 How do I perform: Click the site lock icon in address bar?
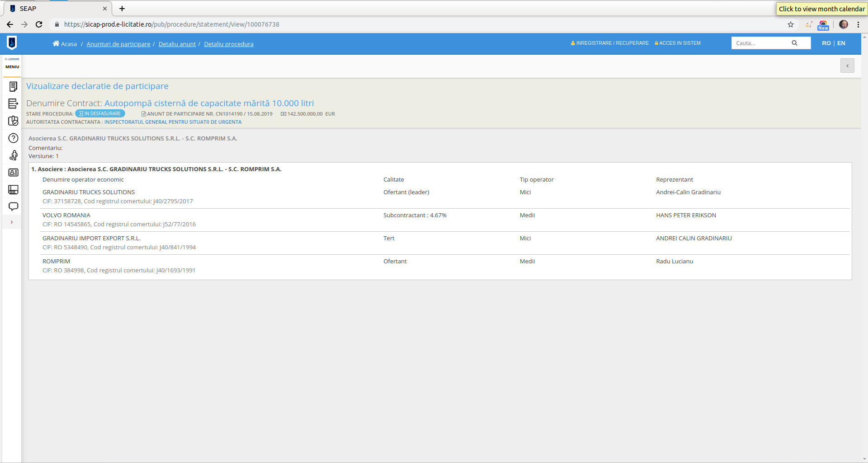coord(57,24)
